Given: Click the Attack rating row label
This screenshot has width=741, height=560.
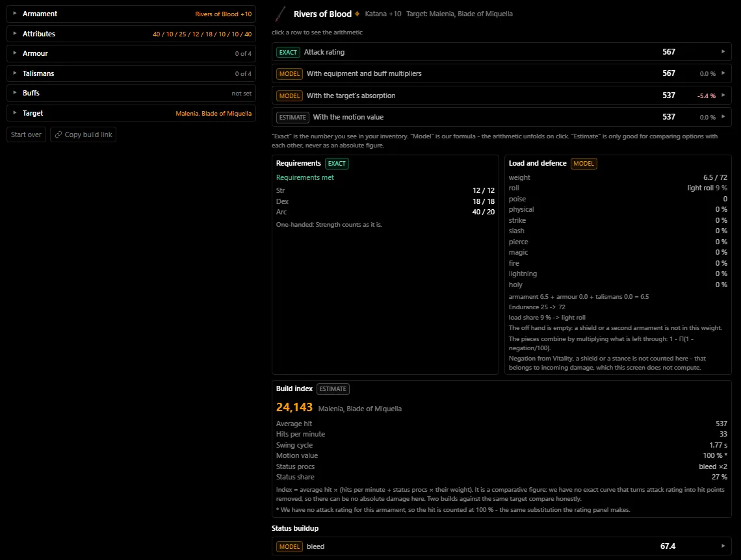Looking at the screenshot, I should point(324,52).
